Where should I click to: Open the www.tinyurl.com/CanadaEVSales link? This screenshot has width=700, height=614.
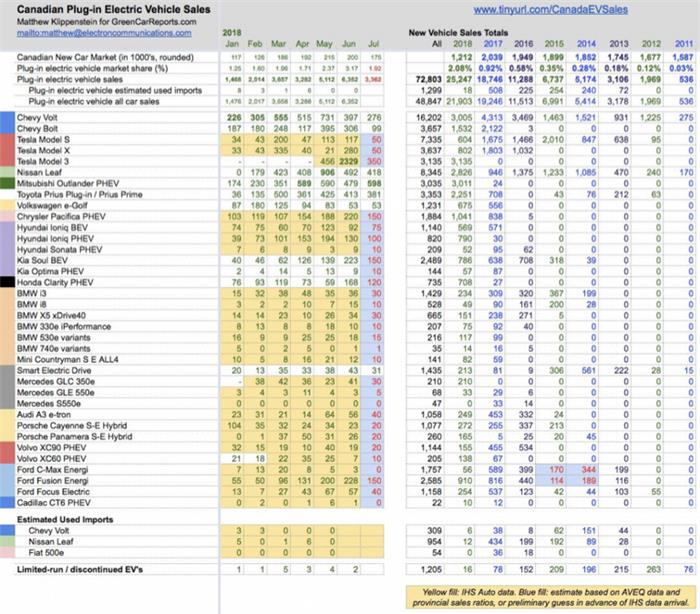pyautogui.click(x=550, y=9)
